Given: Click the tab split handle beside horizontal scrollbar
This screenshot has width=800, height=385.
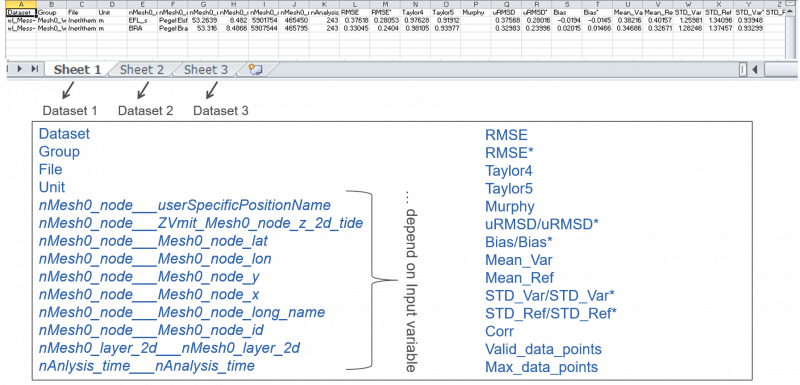Looking at the screenshot, I should (x=743, y=69).
